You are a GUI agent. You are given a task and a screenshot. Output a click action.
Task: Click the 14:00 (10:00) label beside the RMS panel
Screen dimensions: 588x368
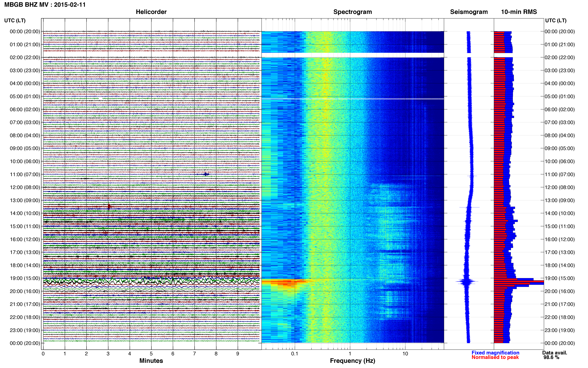coord(560,213)
